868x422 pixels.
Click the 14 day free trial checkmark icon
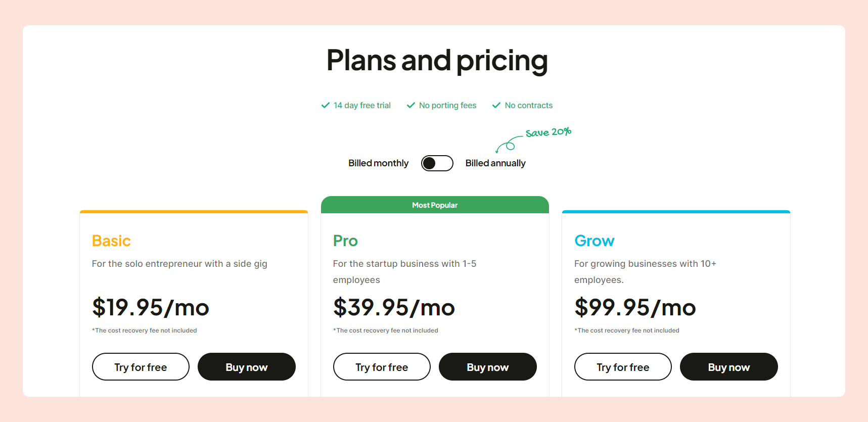point(326,105)
